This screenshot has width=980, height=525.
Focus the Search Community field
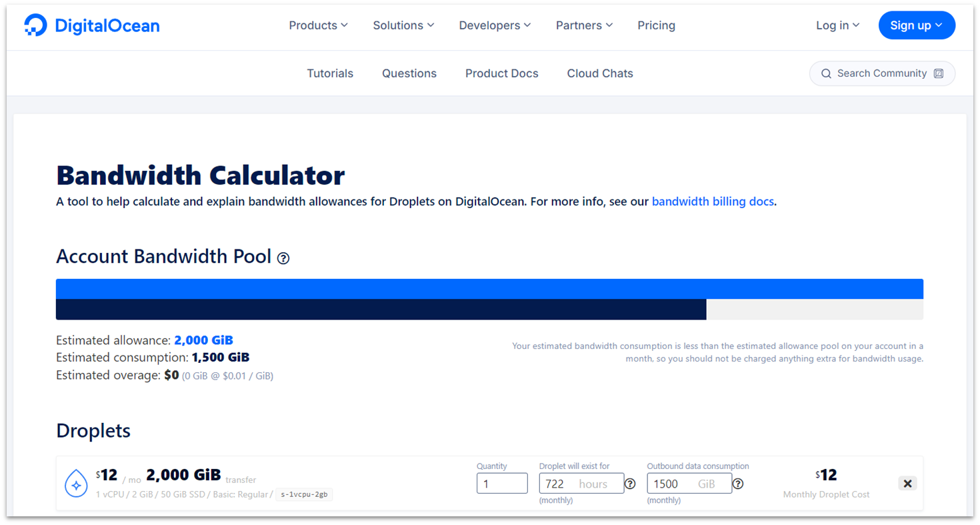(882, 73)
